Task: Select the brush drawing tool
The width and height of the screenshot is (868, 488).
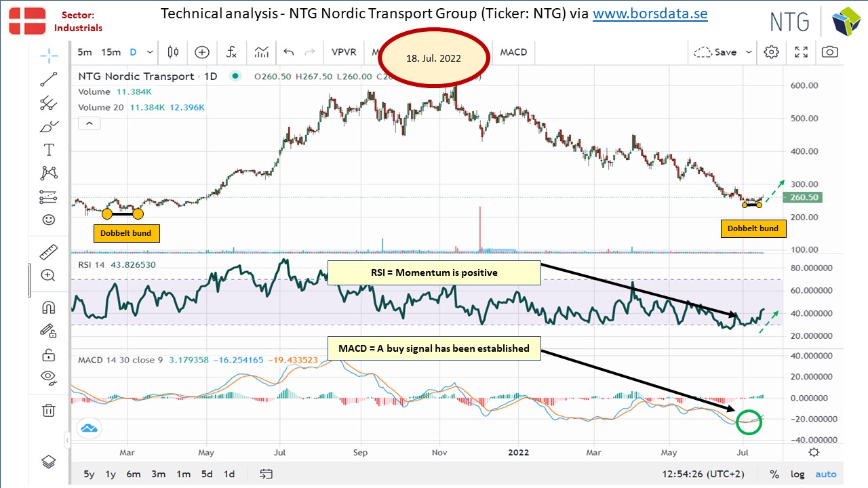Action: pos(48,127)
